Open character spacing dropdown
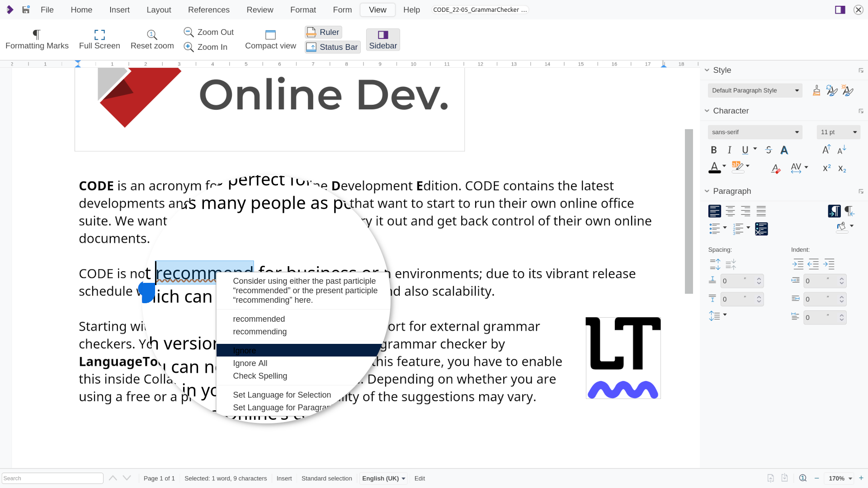Viewport: 868px width, 488px height. click(806, 167)
